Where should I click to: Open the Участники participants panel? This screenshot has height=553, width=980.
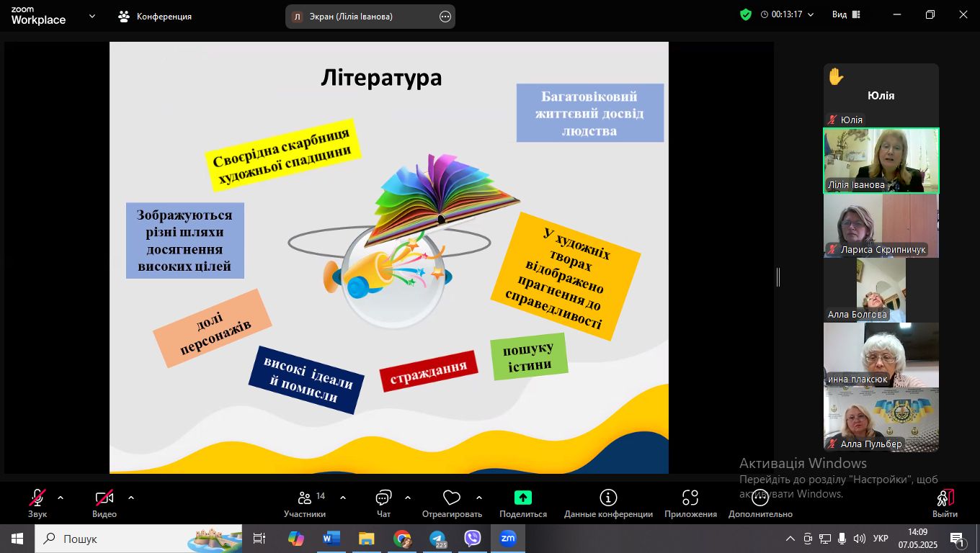click(x=305, y=498)
